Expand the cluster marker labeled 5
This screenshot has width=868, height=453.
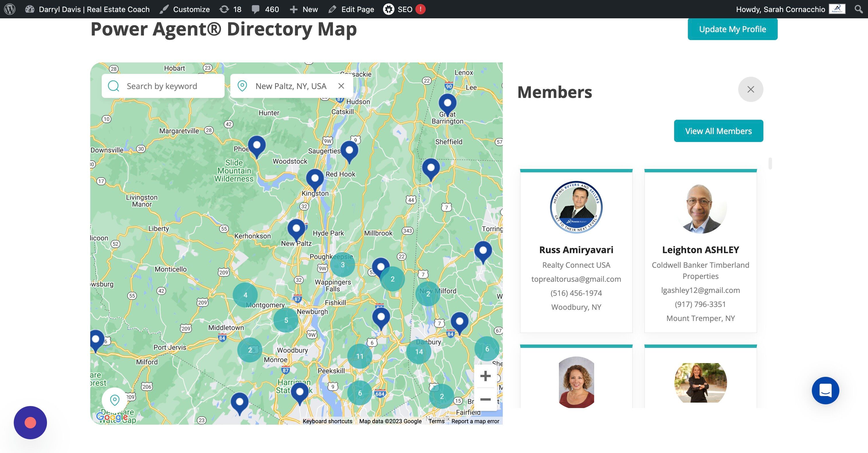(x=286, y=320)
